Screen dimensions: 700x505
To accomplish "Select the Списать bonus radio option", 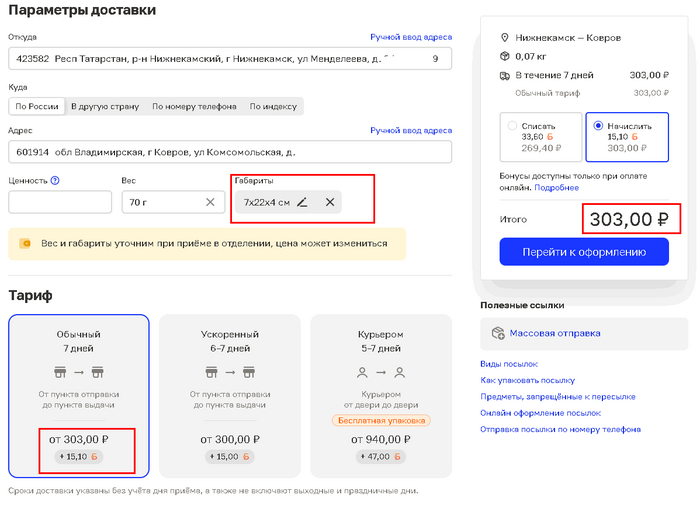I will 513,126.
